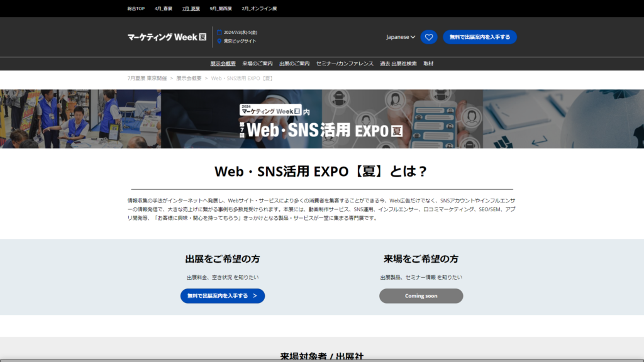This screenshot has width=644, height=362.
Task: Click the 東京ビッグサイト venue text
Action: tap(240, 41)
